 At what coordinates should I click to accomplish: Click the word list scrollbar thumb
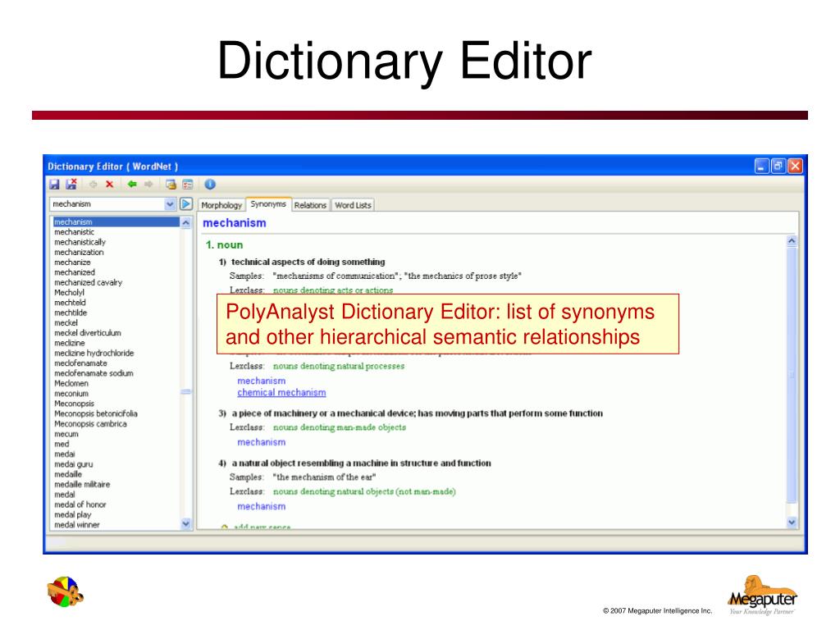pos(186,392)
